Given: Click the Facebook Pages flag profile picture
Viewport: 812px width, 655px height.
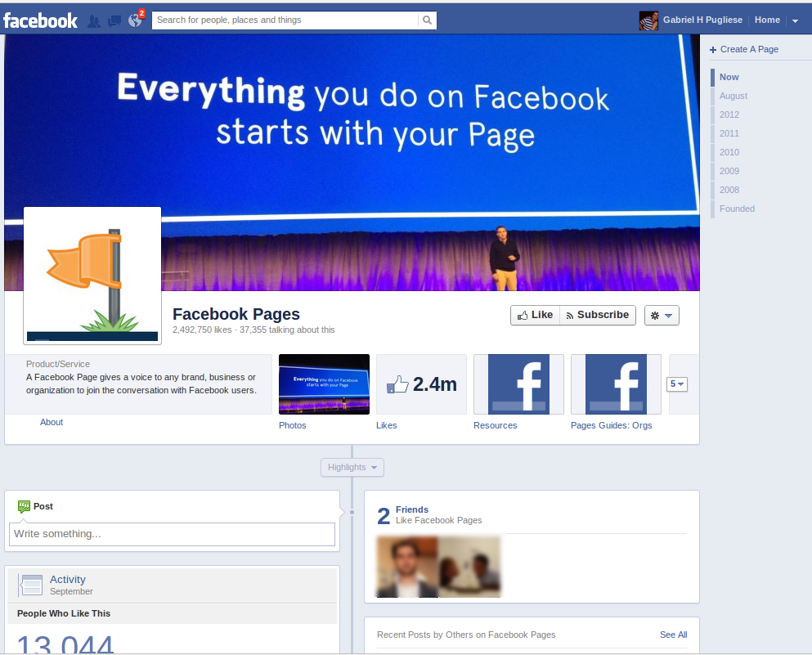Looking at the screenshot, I should click(92, 276).
